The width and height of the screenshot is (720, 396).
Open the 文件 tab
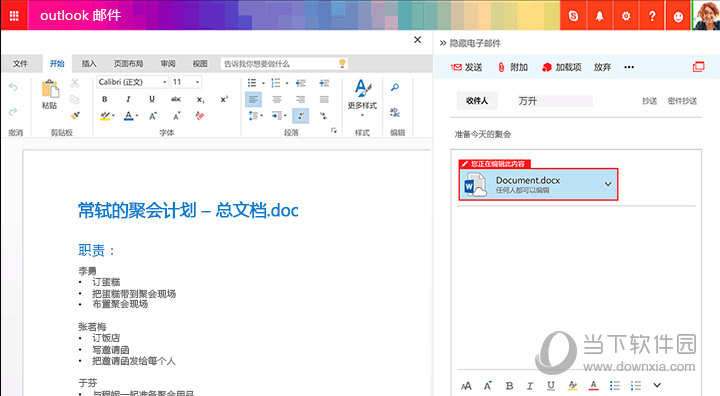pos(20,64)
